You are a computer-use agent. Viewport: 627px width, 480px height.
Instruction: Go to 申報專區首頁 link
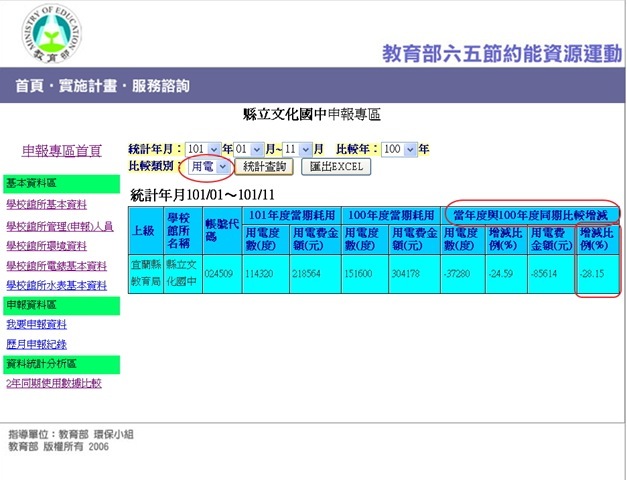pyautogui.click(x=62, y=151)
